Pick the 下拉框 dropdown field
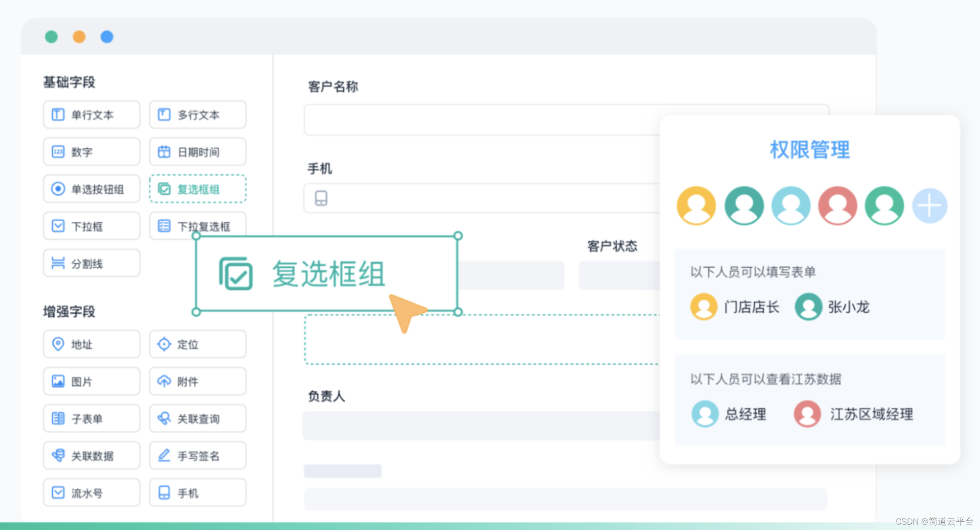The width and height of the screenshot is (980, 530). pos(92,226)
